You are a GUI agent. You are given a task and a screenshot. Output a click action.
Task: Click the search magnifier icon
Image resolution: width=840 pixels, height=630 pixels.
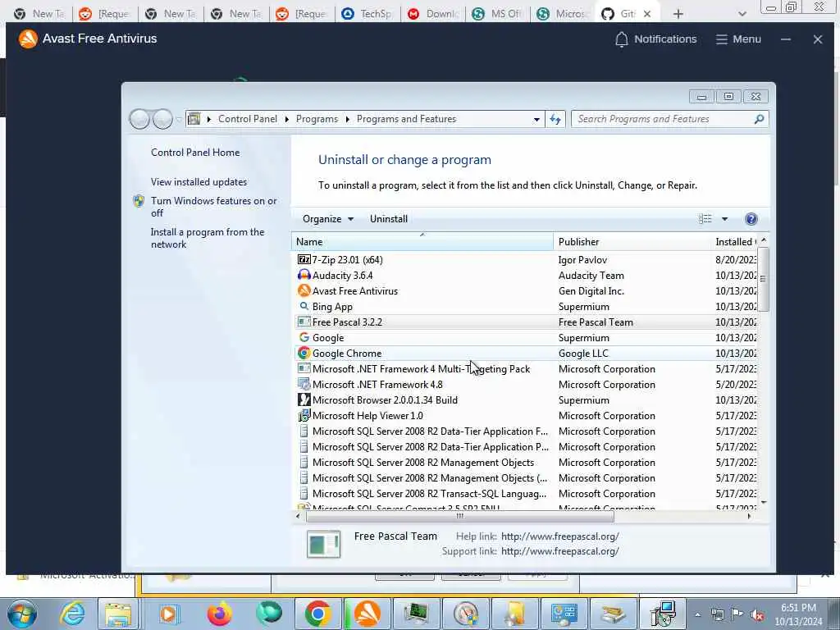[759, 119]
